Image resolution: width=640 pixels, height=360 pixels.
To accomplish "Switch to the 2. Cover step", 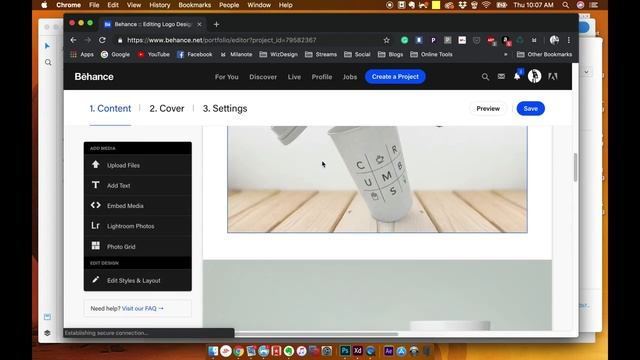I will [167, 109].
